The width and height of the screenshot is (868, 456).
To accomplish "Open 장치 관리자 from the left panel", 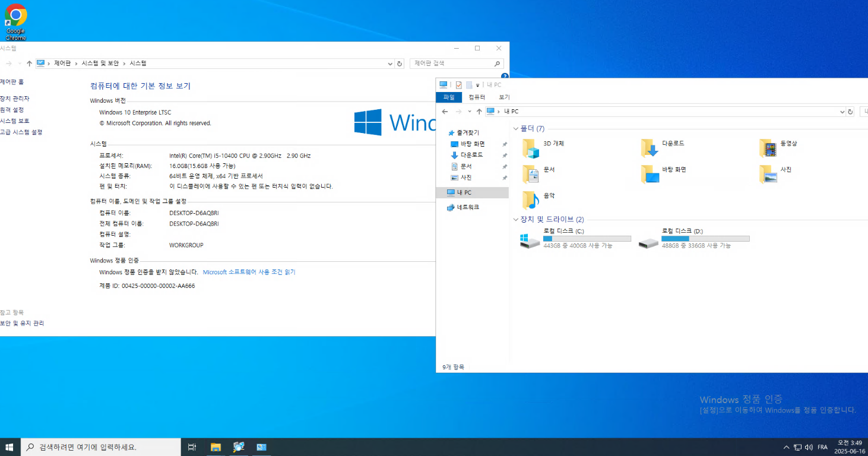I will [15, 99].
